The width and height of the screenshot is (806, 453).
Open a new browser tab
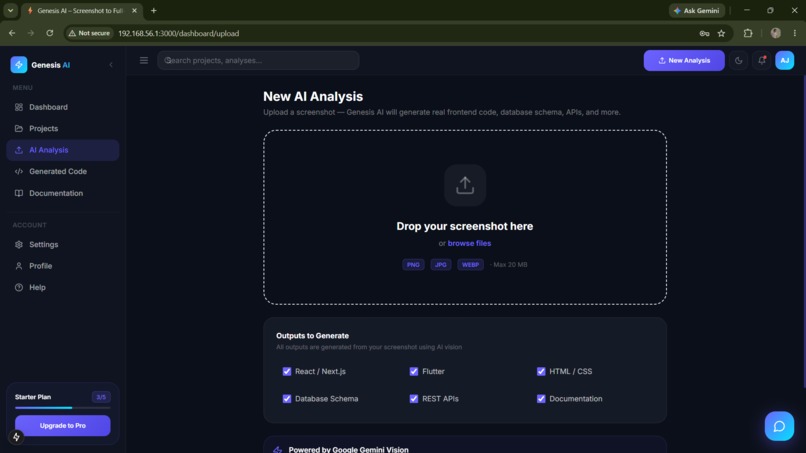pyautogui.click(x=154, y=10)
